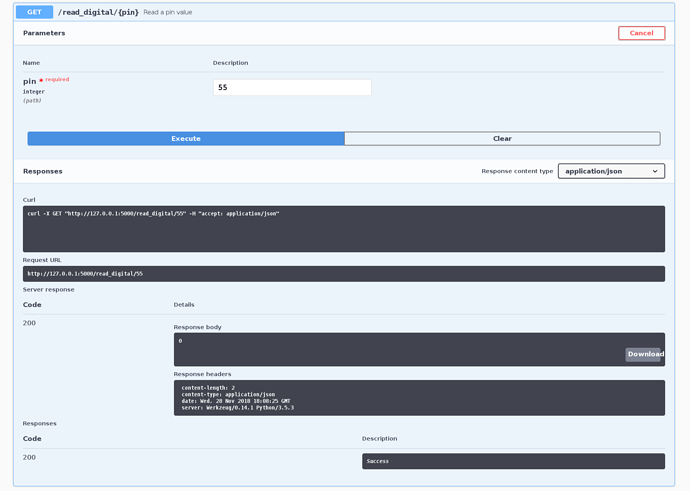This screenshot has height=491, width=690.
Task: Download the response body
Action: click(645, 354)
